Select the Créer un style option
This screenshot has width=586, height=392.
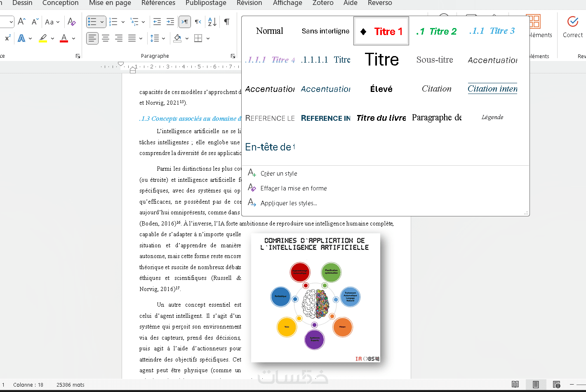[279, 174]
